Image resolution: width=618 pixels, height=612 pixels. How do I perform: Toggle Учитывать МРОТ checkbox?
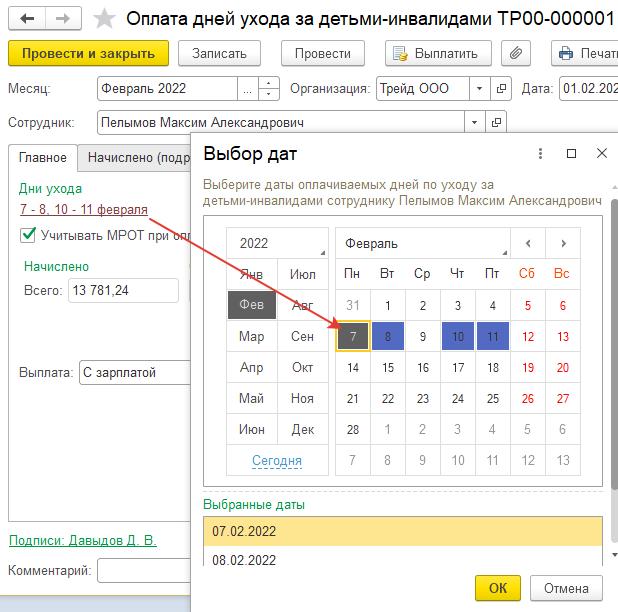click(x=28, y=235)
